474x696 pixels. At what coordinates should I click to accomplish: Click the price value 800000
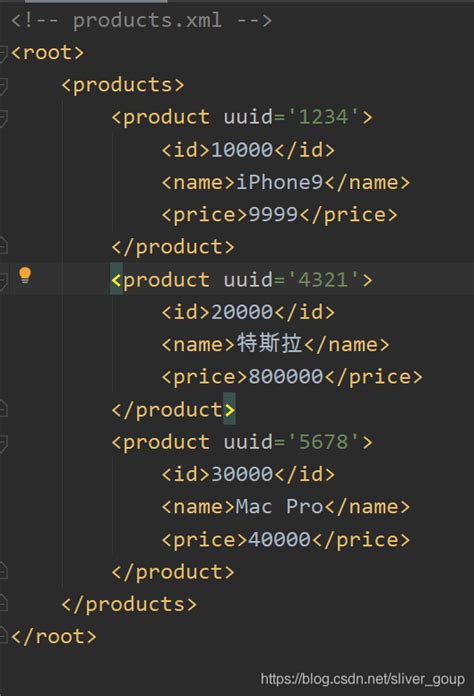coord(285,377)
